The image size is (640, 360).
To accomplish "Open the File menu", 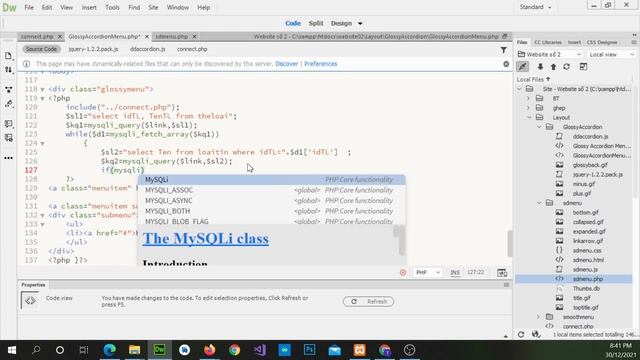I will (29, 7).
